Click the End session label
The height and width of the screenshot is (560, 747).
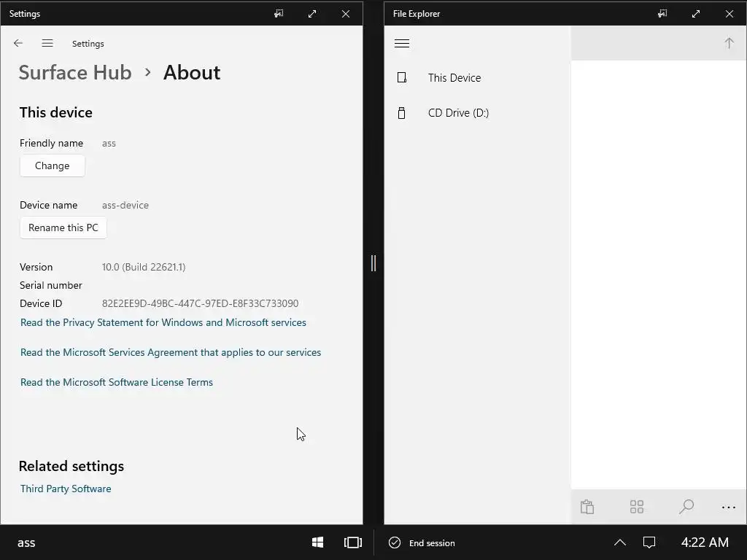[432, 542]
